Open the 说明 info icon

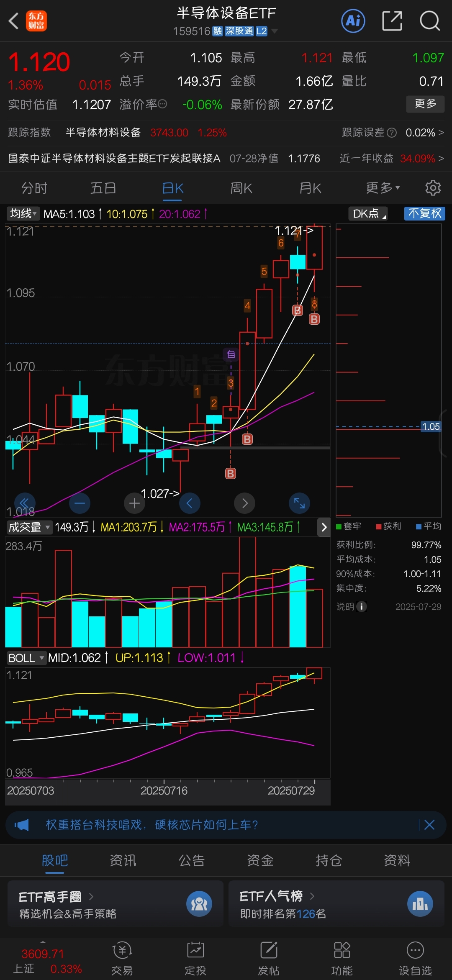(362, 606)
